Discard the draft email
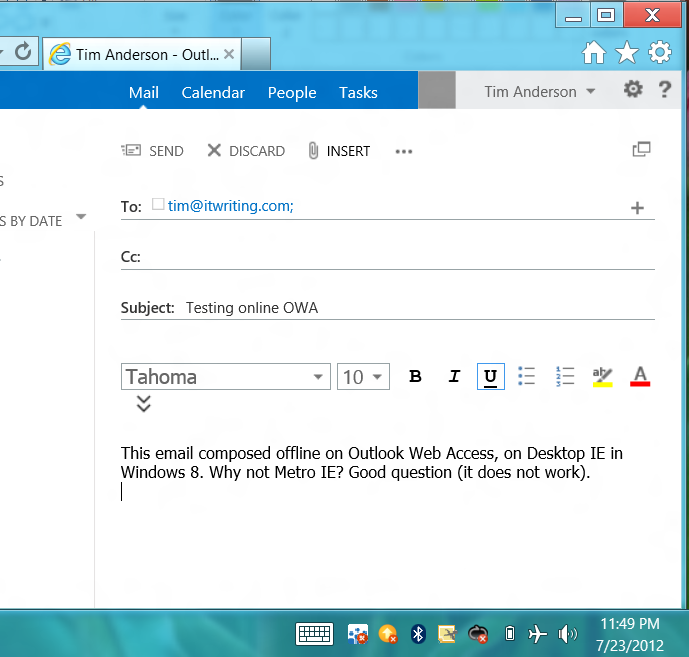Image resolution: width=689 pixels, height=657 pixels. [x=246, y=151]
